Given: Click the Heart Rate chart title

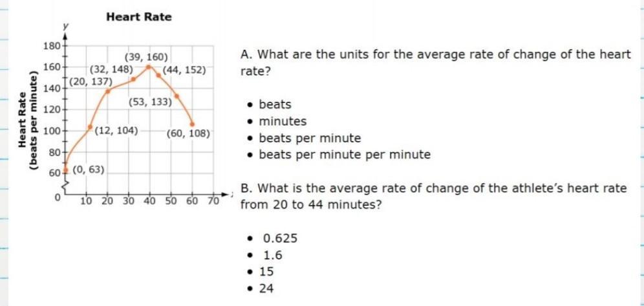Looking at the screenshot, I should 139,17.
